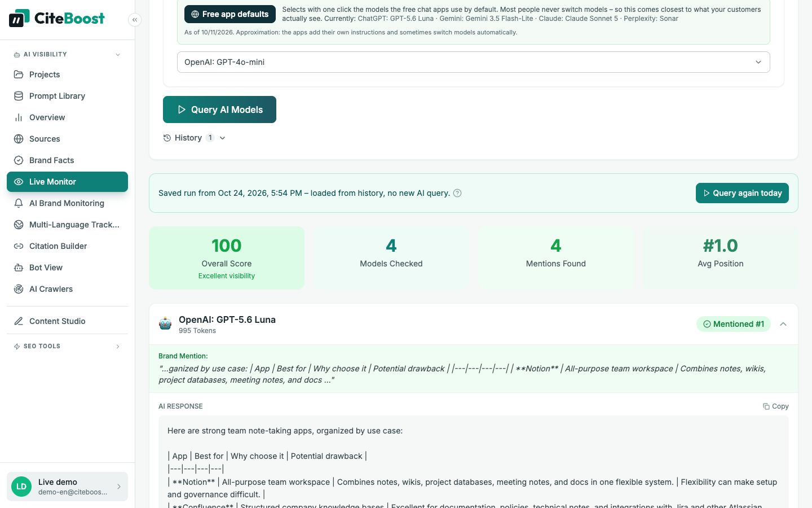Click the LD avatar in the account card
This screenshot has width=812, height=508.
21,487
